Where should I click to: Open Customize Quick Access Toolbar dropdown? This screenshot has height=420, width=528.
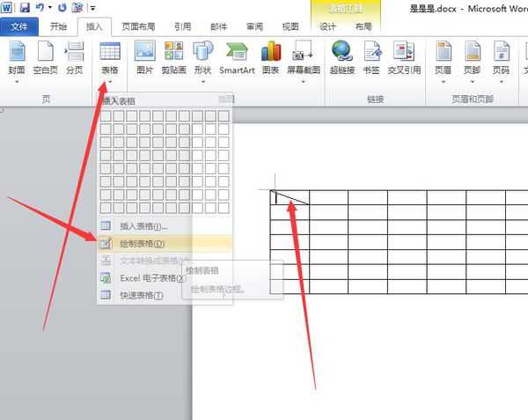(92, 7)
